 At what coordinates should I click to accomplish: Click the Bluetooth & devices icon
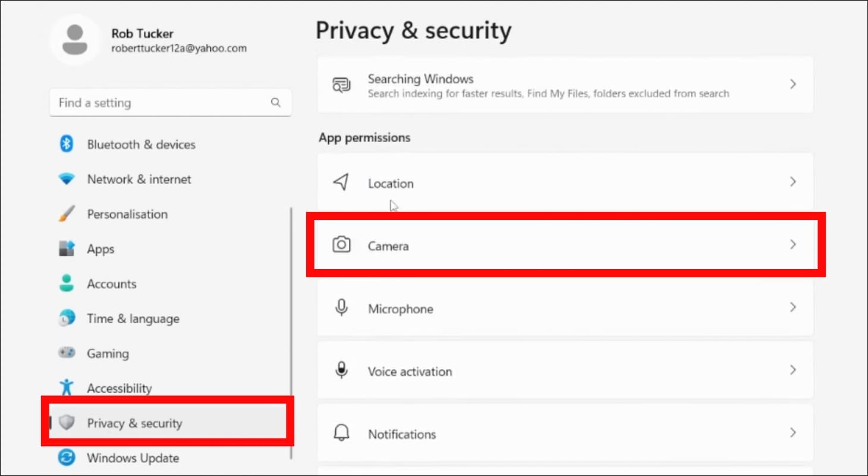(67, 144)
